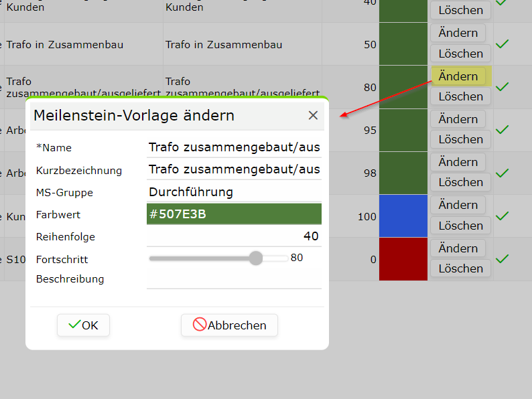
Task: Click the blue color cell in row 100
Action: click(403, 216)
